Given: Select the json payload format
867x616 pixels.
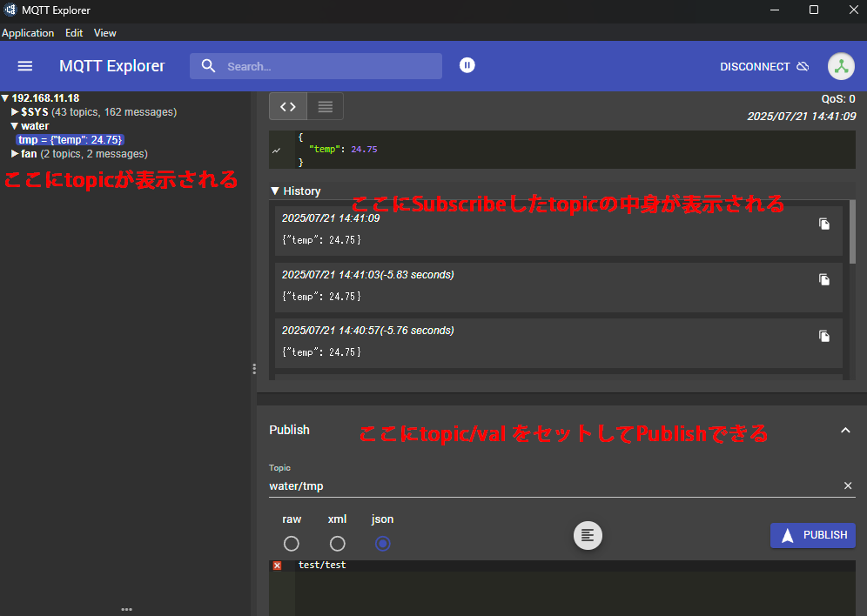Looking at the screenshot, I should [x=383, y=544].
